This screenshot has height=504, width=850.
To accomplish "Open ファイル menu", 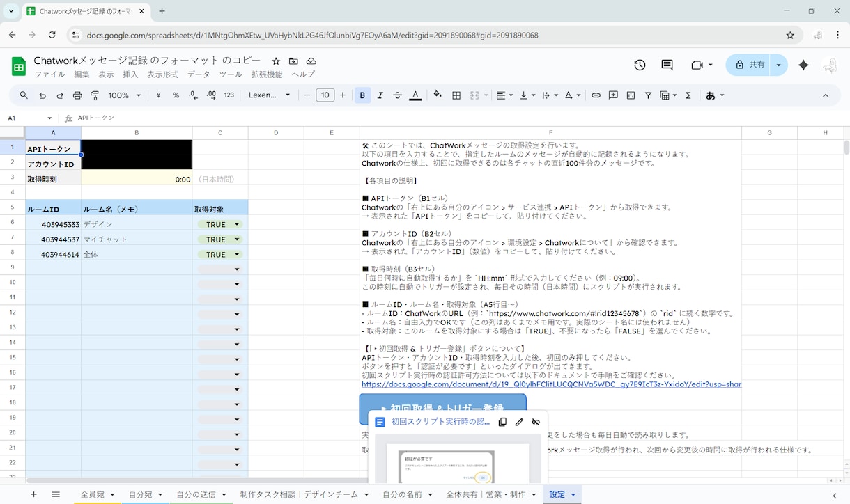I will pyautogui.click(x=50, y=74).
